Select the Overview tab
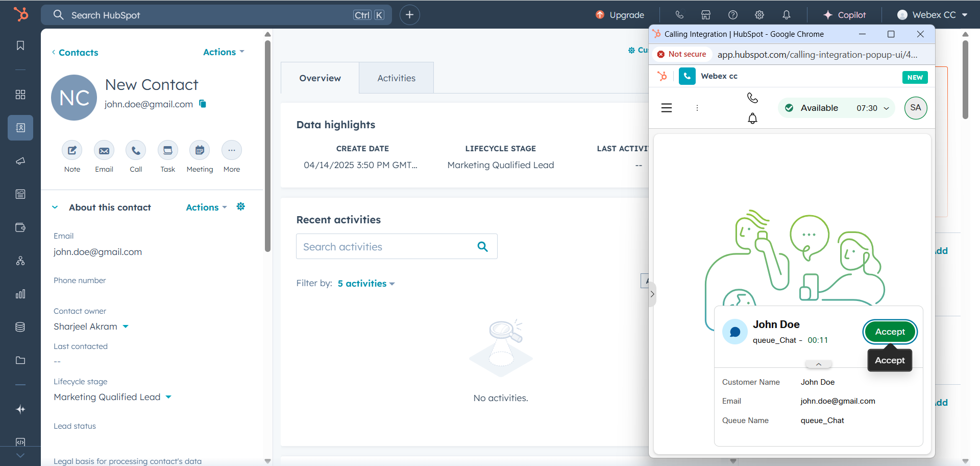 click(320, 78)
